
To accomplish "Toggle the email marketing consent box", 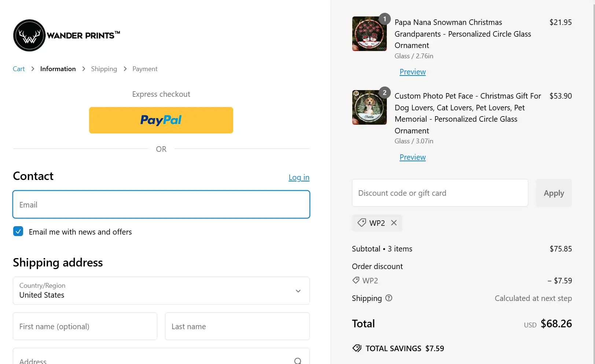I will click(18, 231).
